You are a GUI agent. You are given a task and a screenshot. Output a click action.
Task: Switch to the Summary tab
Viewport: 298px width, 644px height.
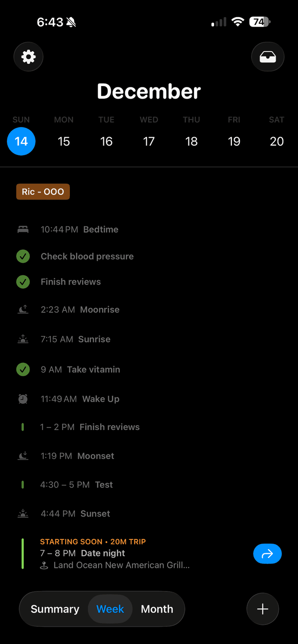55,609
